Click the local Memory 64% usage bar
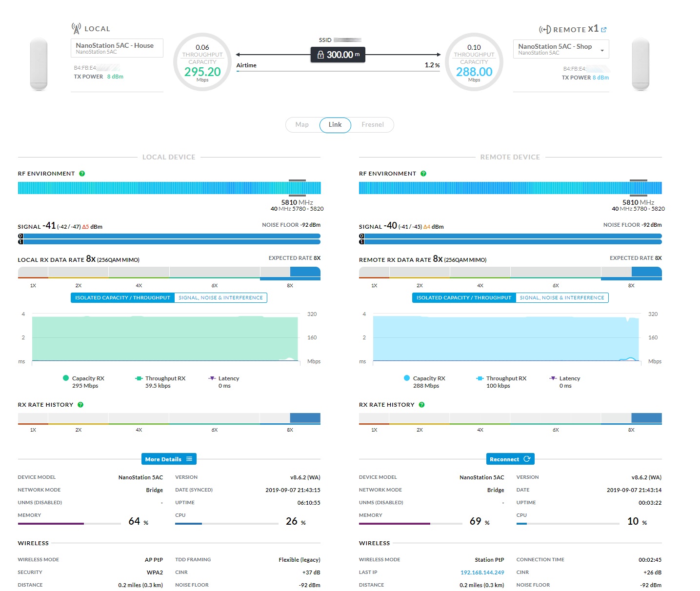 (x=69, y=524)
